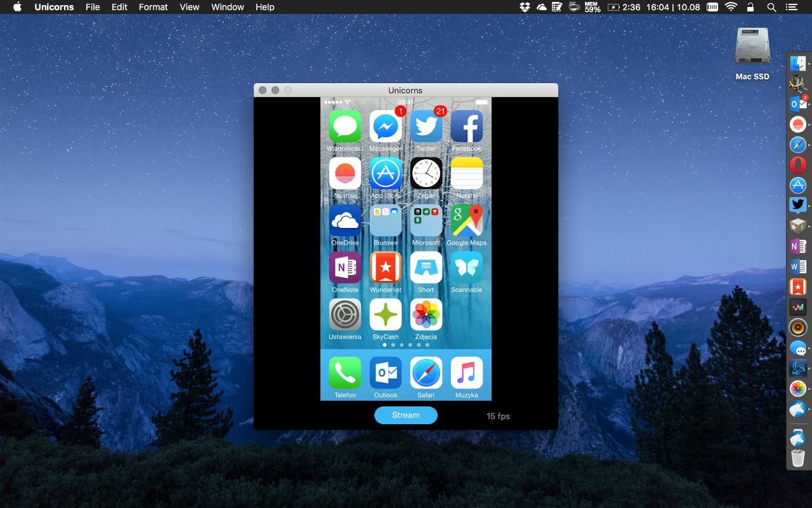Tap the Facebook app icon
Viewport: 812px width, 508px height.
(x=467, y=126)
